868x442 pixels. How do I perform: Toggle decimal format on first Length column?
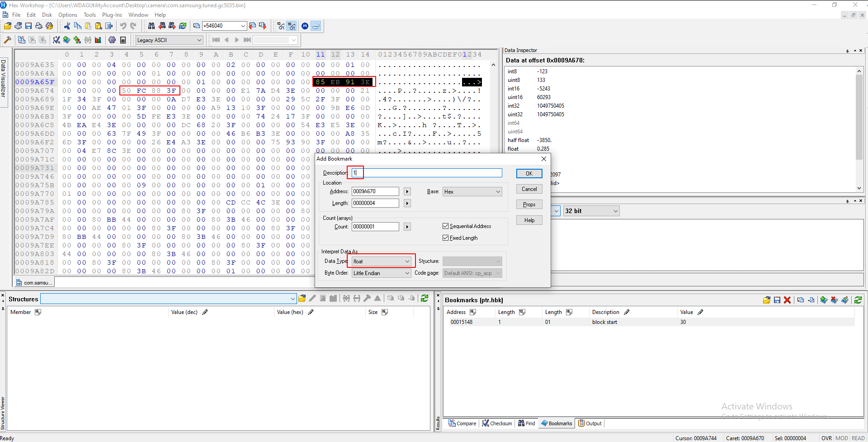coord(522,312)
